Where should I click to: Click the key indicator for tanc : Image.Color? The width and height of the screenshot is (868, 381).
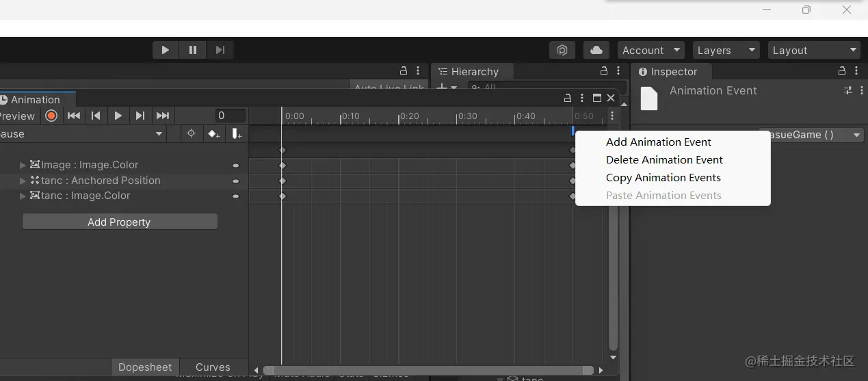236,196
